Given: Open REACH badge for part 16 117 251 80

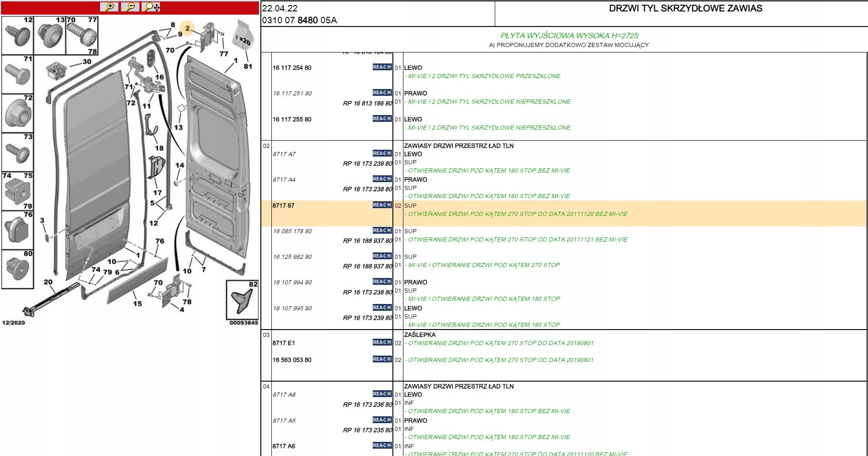Looking at the screenshot, I should pos(382,93).
